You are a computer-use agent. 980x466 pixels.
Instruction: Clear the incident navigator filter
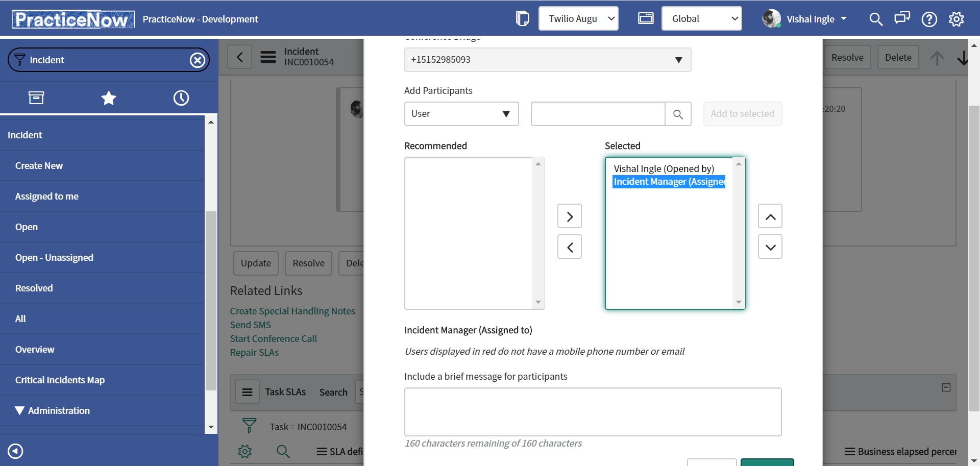tap(198, 60)
